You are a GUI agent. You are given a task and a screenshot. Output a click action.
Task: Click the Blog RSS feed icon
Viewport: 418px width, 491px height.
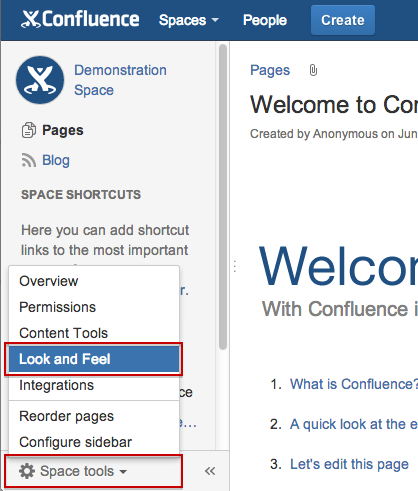click(x=29, y=160)
